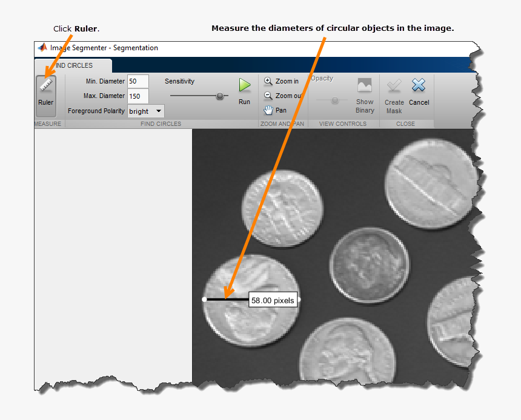The width and height of the screenshot is (521, 420).
Task: Click the ruler line's left endpoint
Action: [204, 300]
